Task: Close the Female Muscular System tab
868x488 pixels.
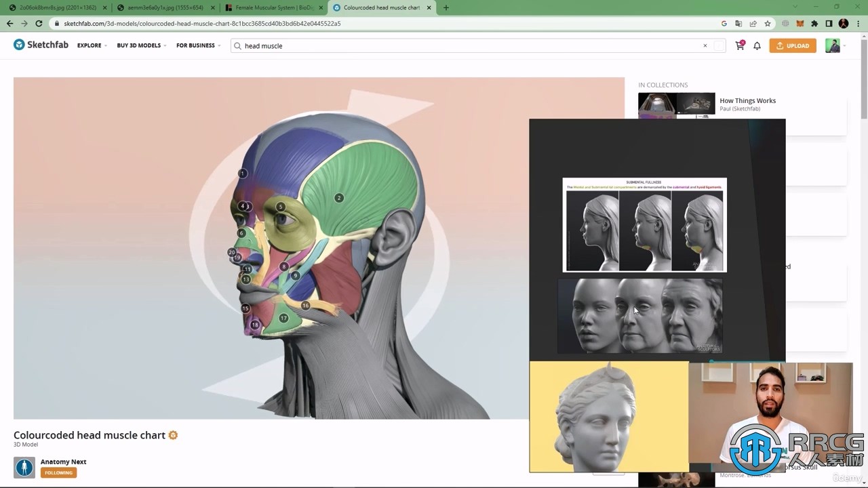Action: pyautogui.click(x=321, y=7)
